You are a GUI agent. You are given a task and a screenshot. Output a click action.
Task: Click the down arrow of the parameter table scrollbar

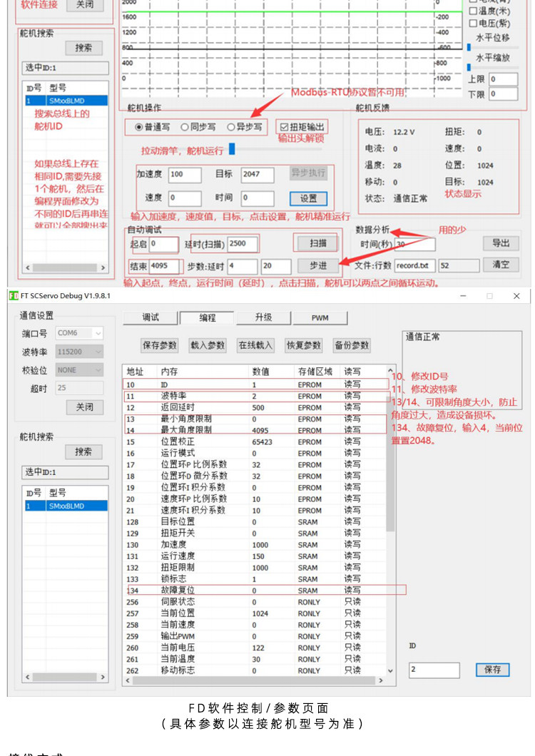point(390,670)
